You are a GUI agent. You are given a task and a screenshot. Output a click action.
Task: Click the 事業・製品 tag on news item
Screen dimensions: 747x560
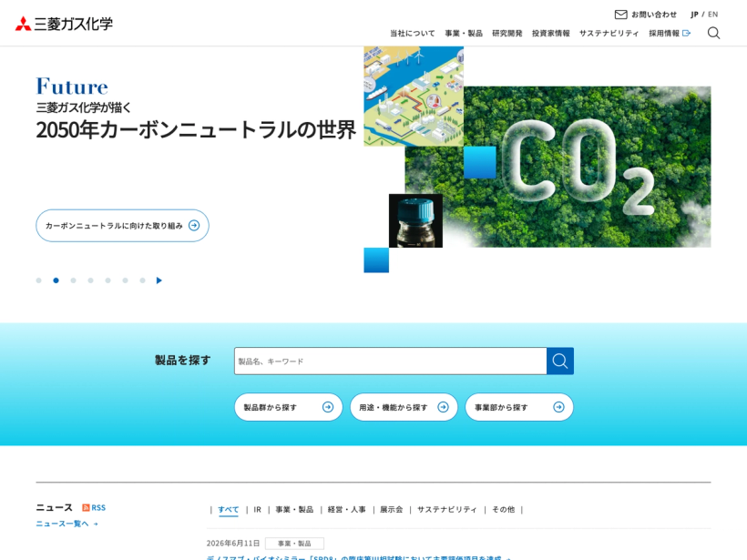click(x=294, y=544)
